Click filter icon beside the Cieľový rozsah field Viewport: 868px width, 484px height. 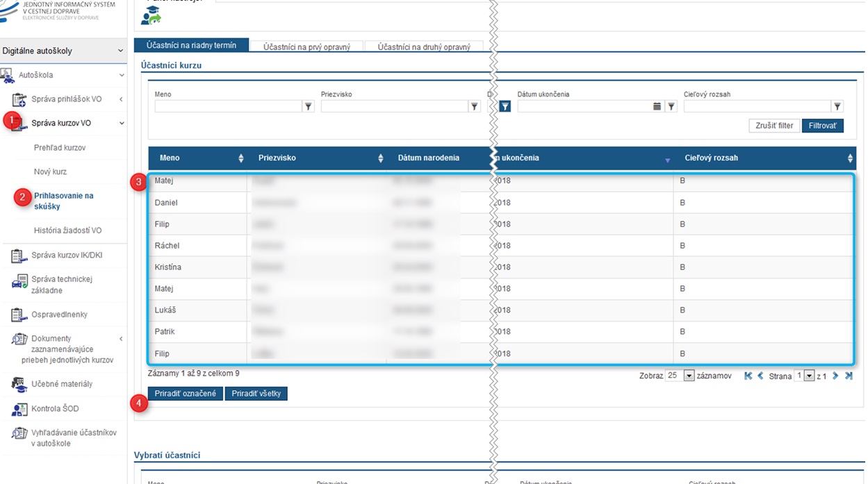837,107
